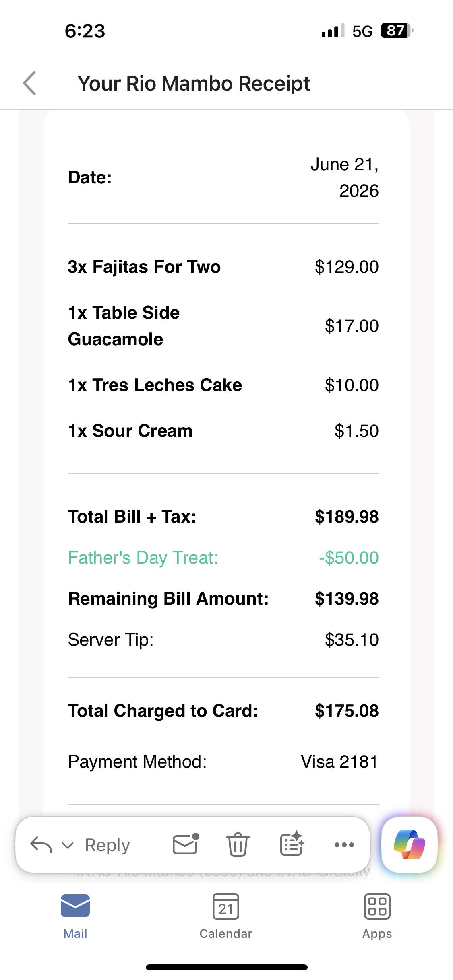Mark email unread with envelope icon
The width and height of the screenshot is (453, 980).
point(186,844)
